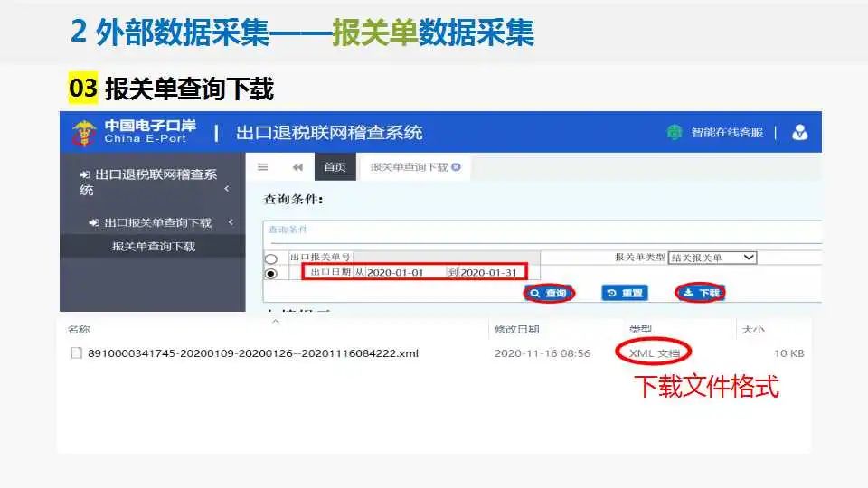
Task: Click the 出口报关单号 input field
Action: (446, 258)
